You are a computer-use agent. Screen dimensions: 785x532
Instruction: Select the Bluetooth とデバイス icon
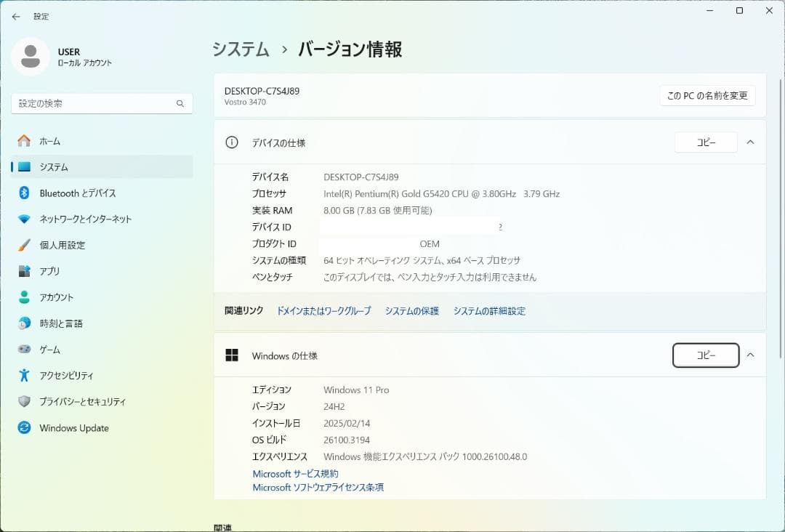pos(24,193)
